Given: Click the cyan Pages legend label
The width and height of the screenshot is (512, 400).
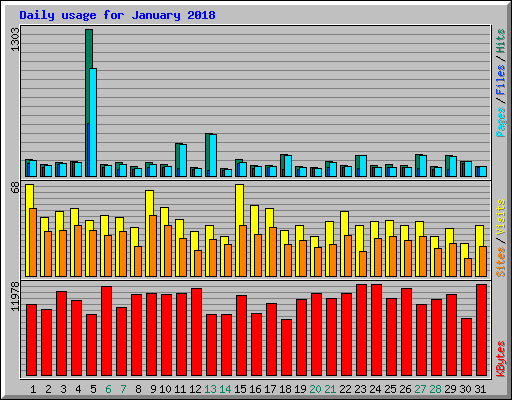Looking at the screenshot, I should (500, 122).
